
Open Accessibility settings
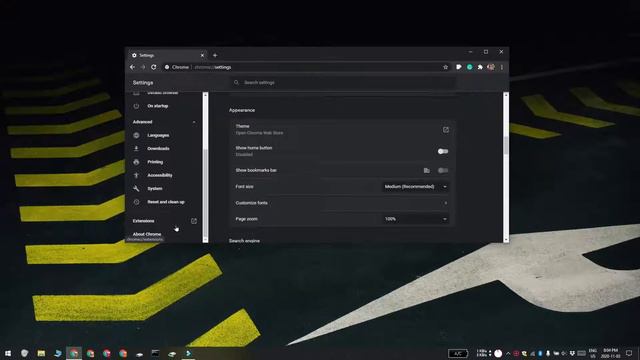pyautogui.click(x=160, y=175)
